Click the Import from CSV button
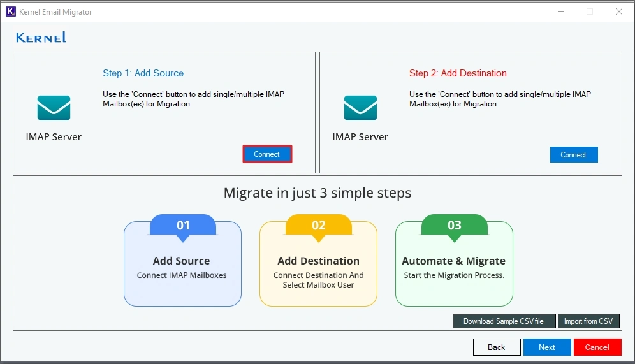Image resolution: width=635 pixels, height=364 pixels. 588,321
